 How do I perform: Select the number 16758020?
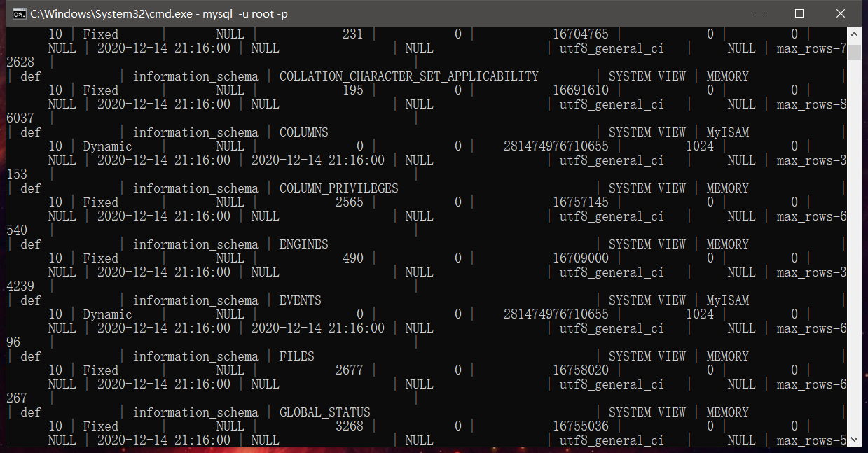[x=581, y=370]
